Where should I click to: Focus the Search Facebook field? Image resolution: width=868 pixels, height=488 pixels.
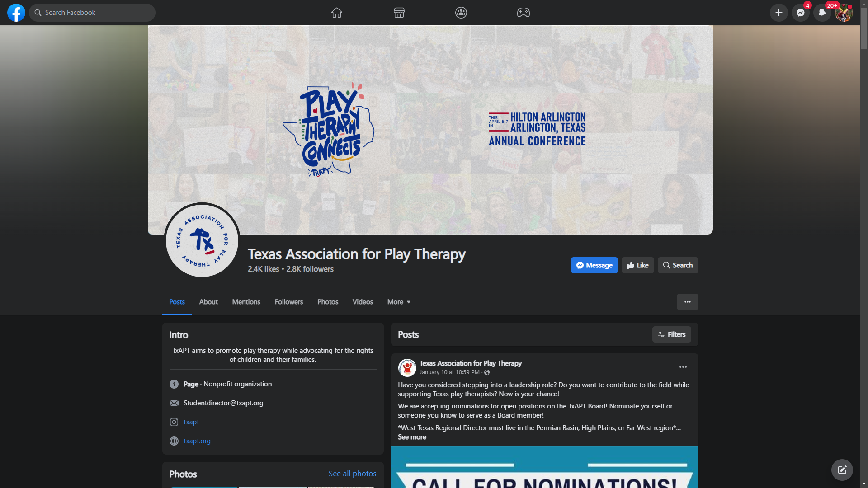92,13
